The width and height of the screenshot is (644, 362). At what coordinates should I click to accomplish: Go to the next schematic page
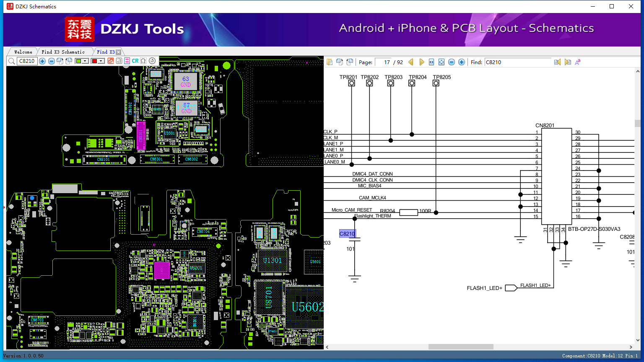point(421,62)
